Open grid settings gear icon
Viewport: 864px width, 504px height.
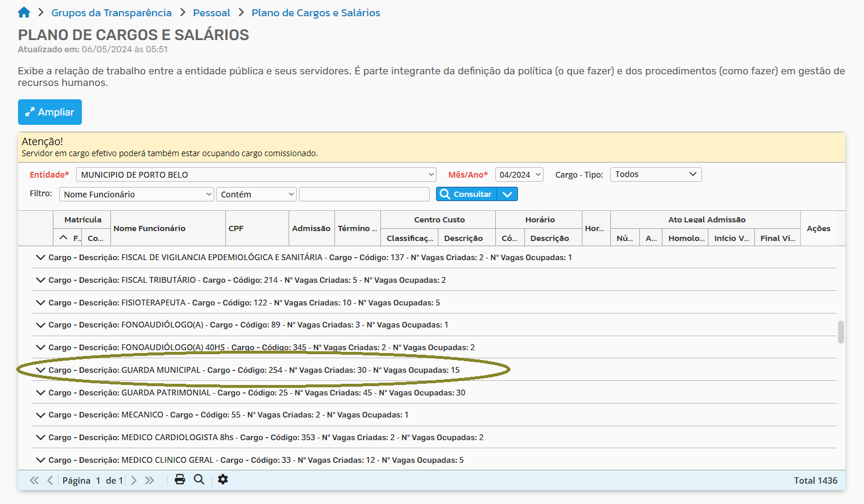[x=223, y=480]
